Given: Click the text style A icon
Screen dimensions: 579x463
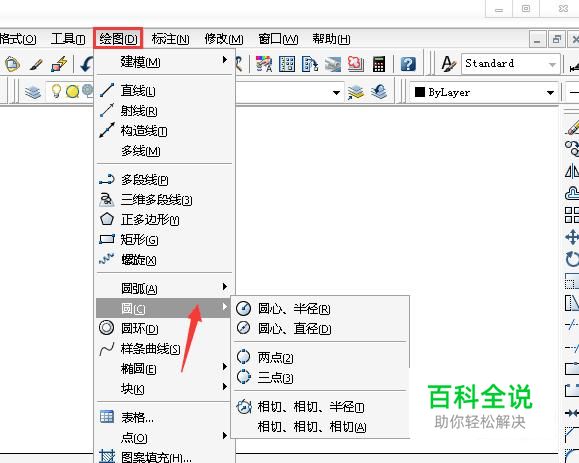Looking at the screenshot, I should (449, 64).
